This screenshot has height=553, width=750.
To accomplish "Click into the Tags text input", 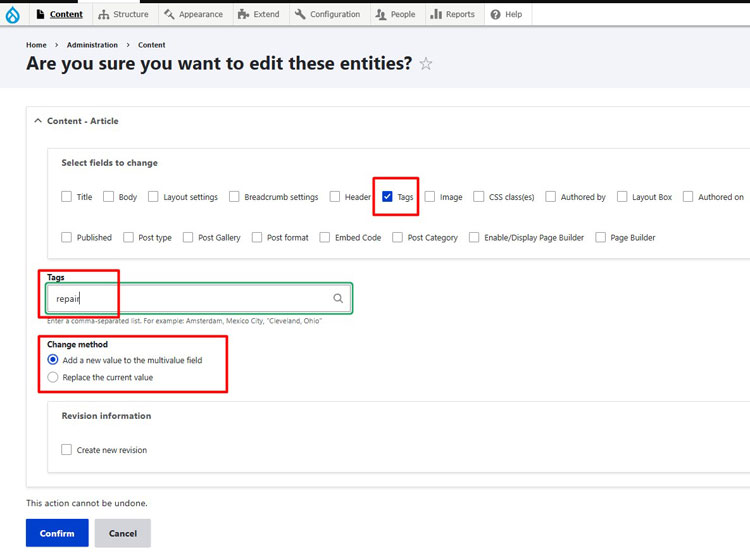I will pos(199,299).
